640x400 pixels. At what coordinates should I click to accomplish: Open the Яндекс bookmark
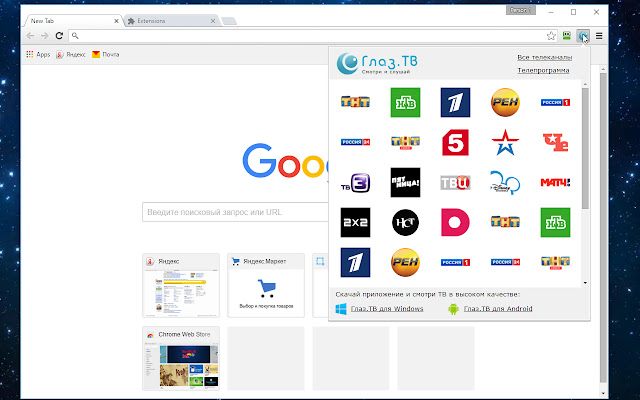(x=71, y=54)
